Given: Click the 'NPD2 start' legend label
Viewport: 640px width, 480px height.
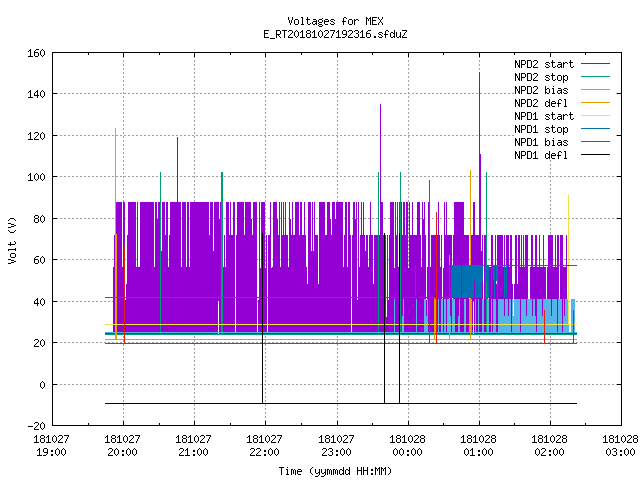Looking at the screenshot, I should [x=544, y=64].
